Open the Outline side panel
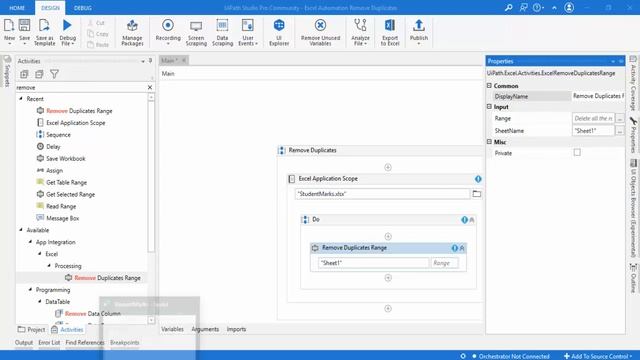Screen dimensions: 640x360 pyautogui.click(x=633, y=278)
